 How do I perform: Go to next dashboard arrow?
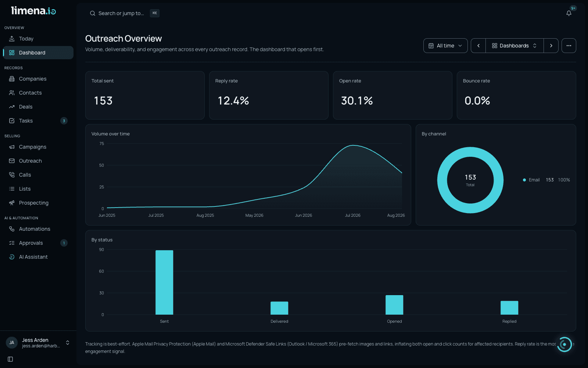pos(551,46)
